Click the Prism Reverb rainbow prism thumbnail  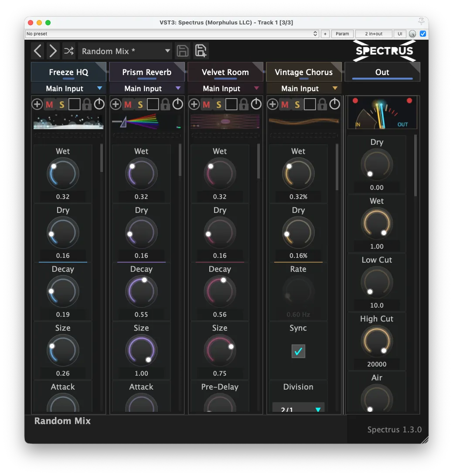(147, 122)
